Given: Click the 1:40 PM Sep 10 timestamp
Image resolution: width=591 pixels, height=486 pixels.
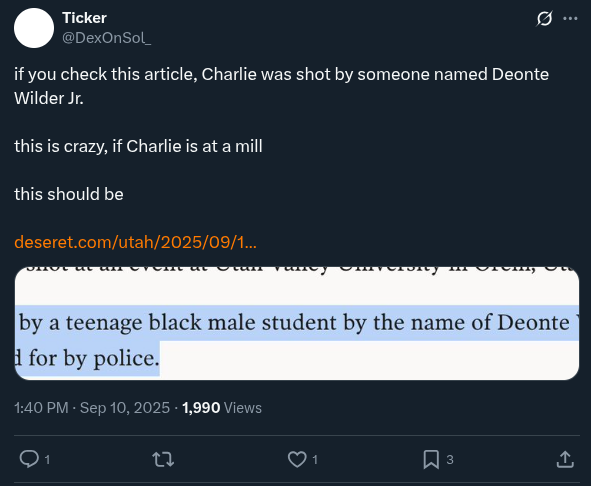Looking at the screenshot, I should [92, 408].
